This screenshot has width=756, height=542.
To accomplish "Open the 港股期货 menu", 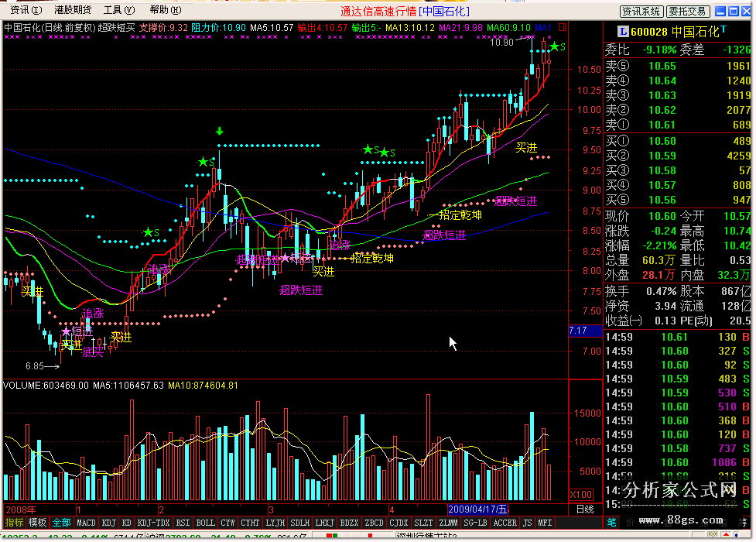I will [x=73, y=10].
